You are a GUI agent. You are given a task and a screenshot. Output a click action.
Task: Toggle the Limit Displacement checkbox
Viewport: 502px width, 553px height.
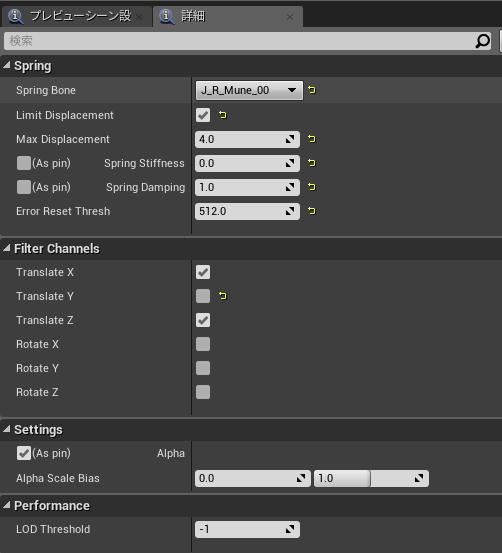click(203, 115)
